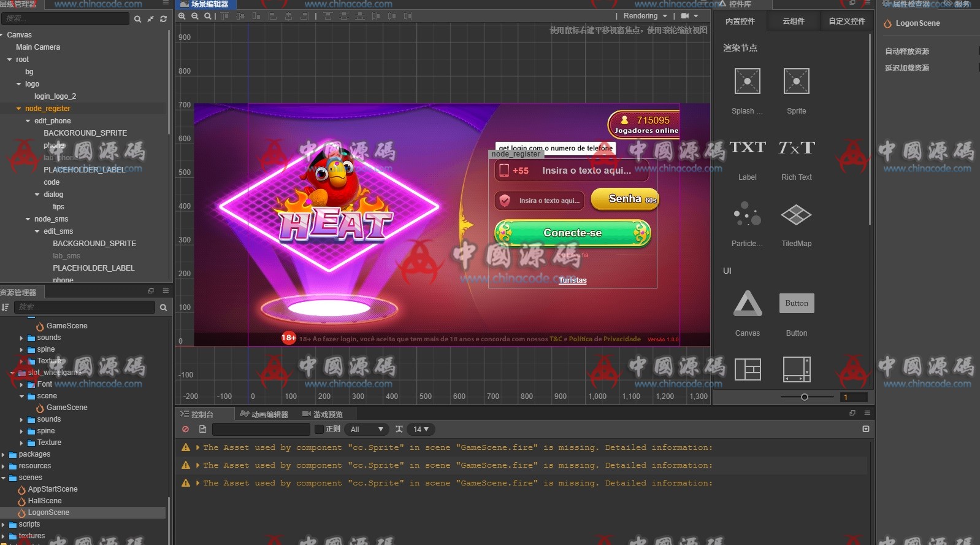This screenshot has width=980, height=545.
Task: Collapse the node_register tree node
Action: [19, 109]
